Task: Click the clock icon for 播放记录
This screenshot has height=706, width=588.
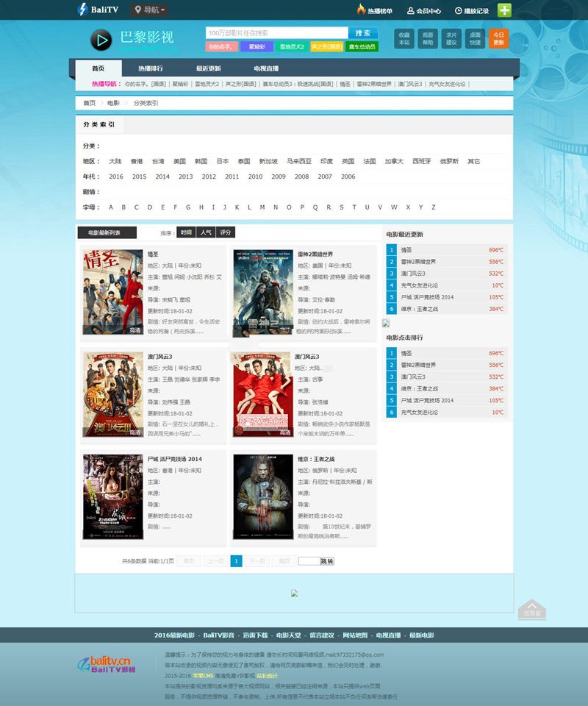Action: click(459, 11)
